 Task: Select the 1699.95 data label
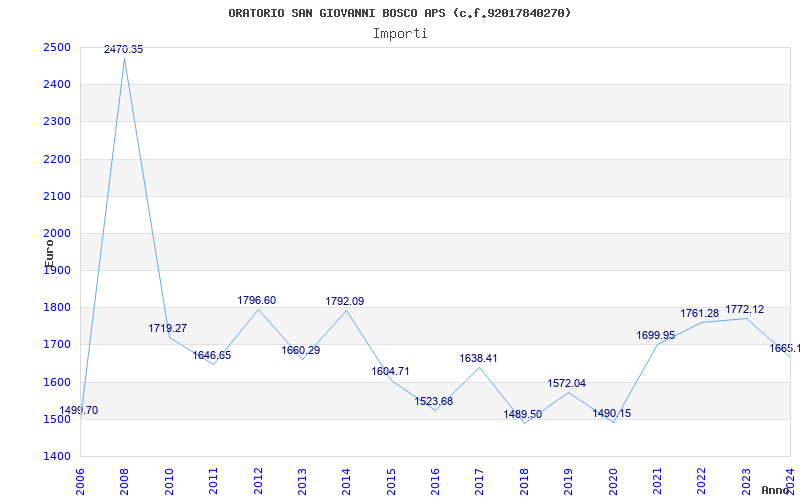coord(656,335)
